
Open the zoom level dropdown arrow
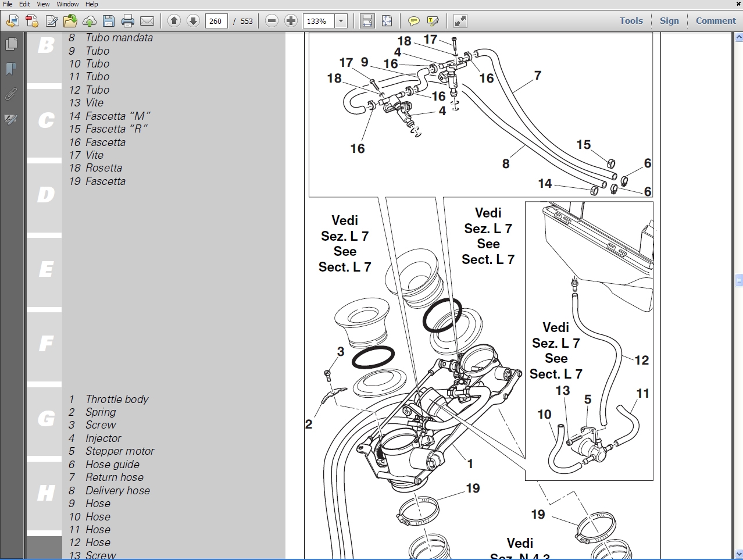[341, 22]
